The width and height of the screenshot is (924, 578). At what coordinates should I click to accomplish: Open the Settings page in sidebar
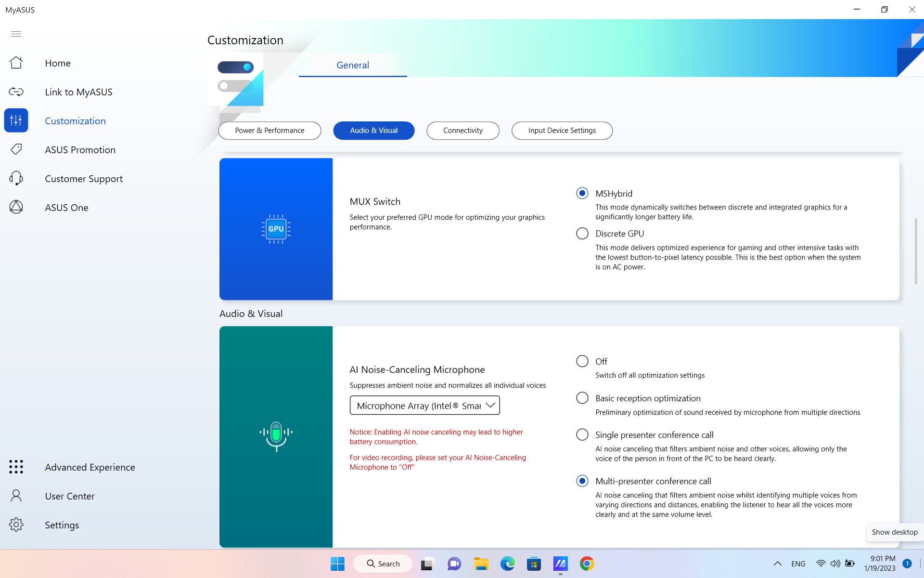[x=62, y=525]
